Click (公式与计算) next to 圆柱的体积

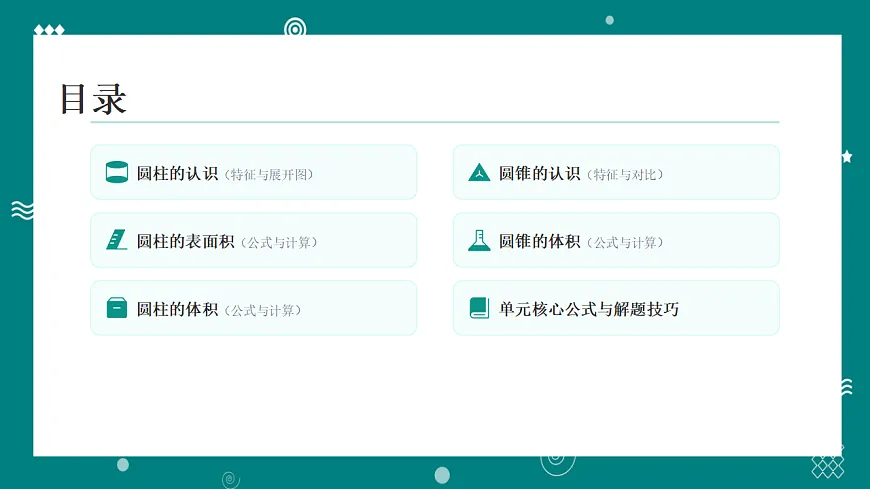(x=263, y=310)
